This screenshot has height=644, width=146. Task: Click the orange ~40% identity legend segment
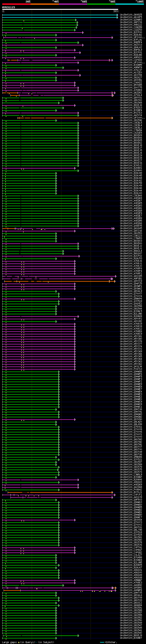click(45, 4)
